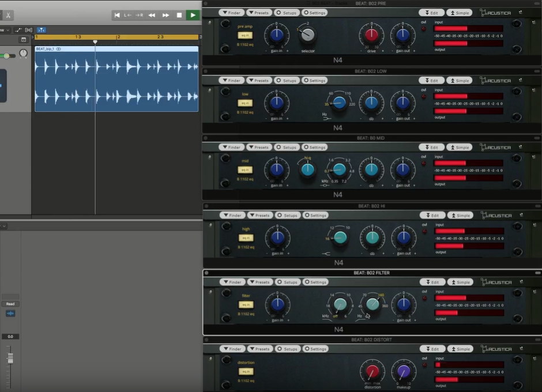This screenshot has height=392, width=542.
Task: Click the filter Hz high-pass knob
Action: (x=372, y=304)
